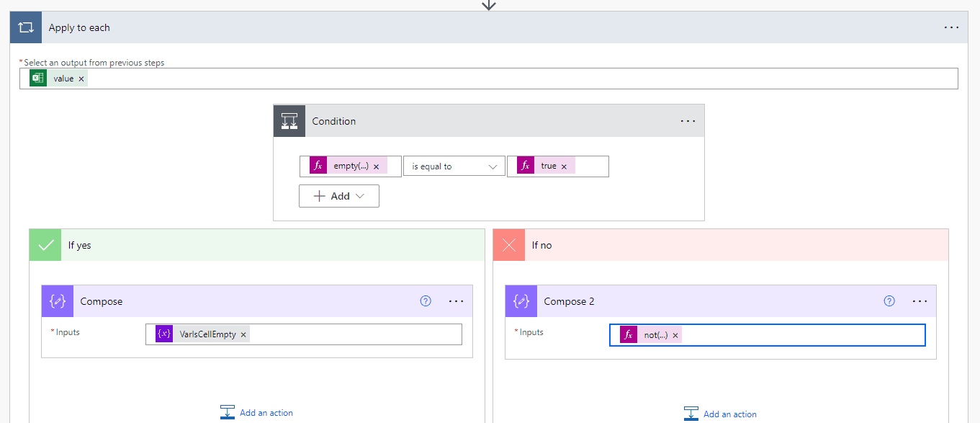Remove the empty(...) expression token
980x423 pixels.
pyautogui.click(x=375, y=166)
